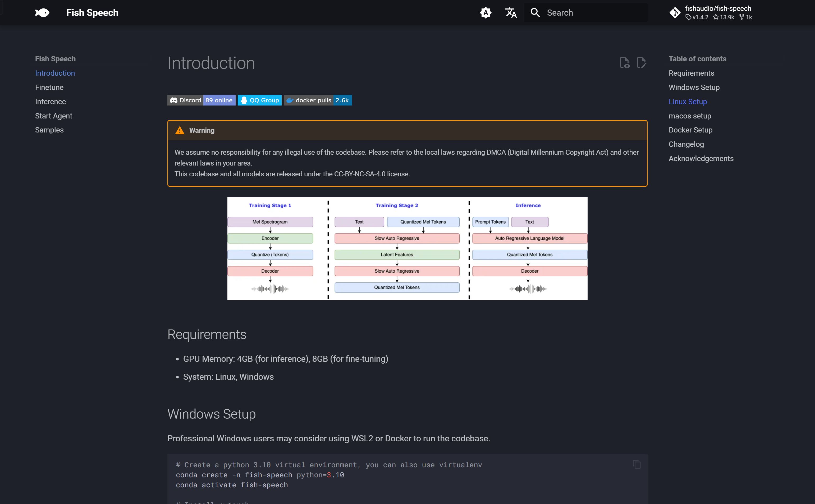Image resolution: width=815 pixels, height=504 pixels.
Task: Jump to Acknowledgements in contents
Action: click(x=701, y=159)
